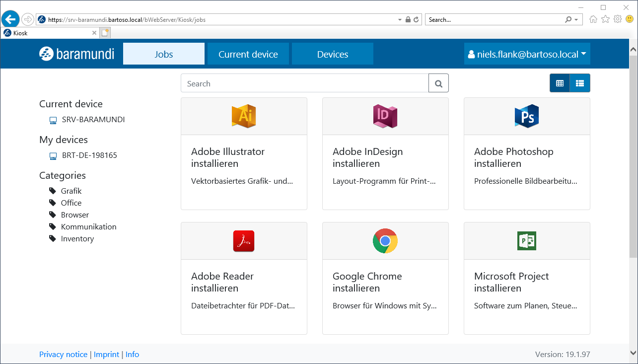Click into the Kiosk job Search field
This screenshot has width=638, height=364.
pos(304,83)
